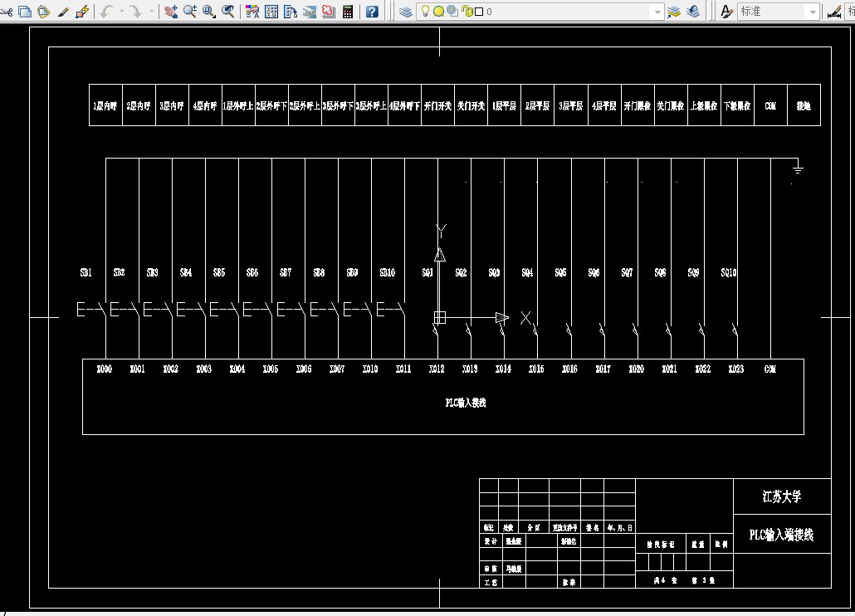Click the Cut scissors icon
Image resolution: width=855 pixels, height=616 pixels.
point(6,11)
